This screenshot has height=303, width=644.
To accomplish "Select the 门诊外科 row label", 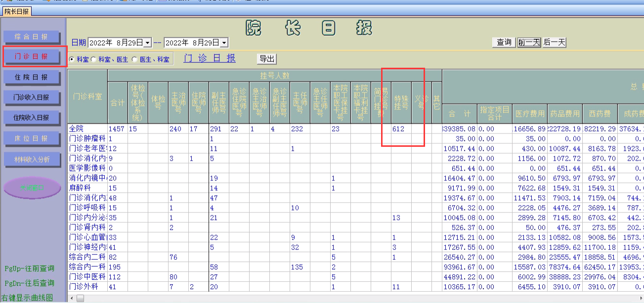I will tap(87, 287).
